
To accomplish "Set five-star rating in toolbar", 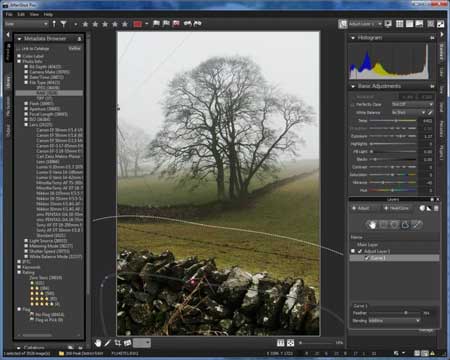I will click(125, 24).
